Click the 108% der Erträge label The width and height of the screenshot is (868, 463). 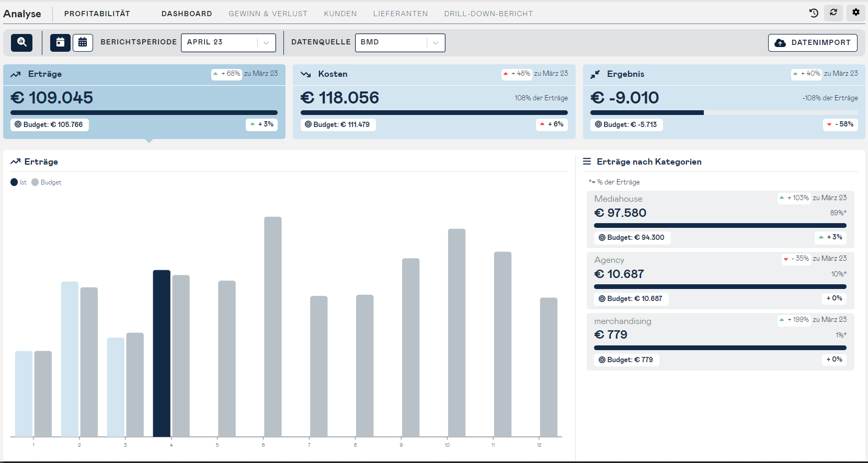coord(541,98)
